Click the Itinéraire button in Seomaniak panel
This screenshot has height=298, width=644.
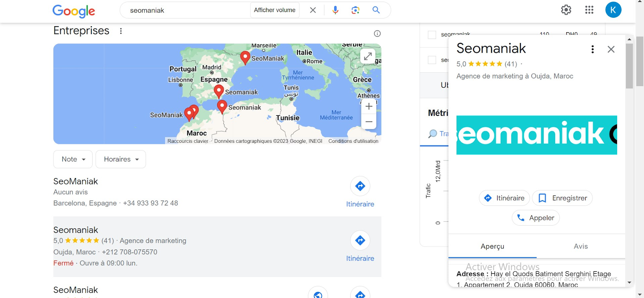[x=504, y=198]
